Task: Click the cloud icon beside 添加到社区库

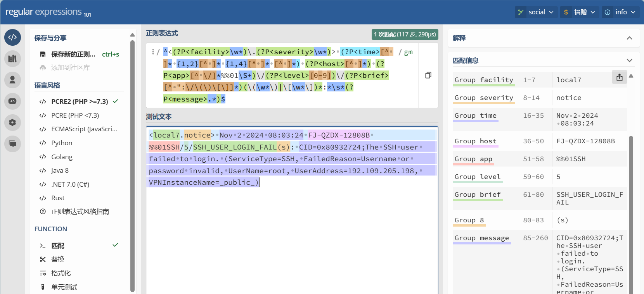Action: point(43,67)
